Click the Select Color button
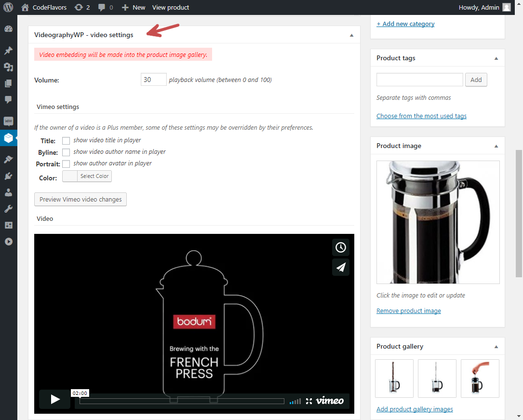 click(94, 176)
